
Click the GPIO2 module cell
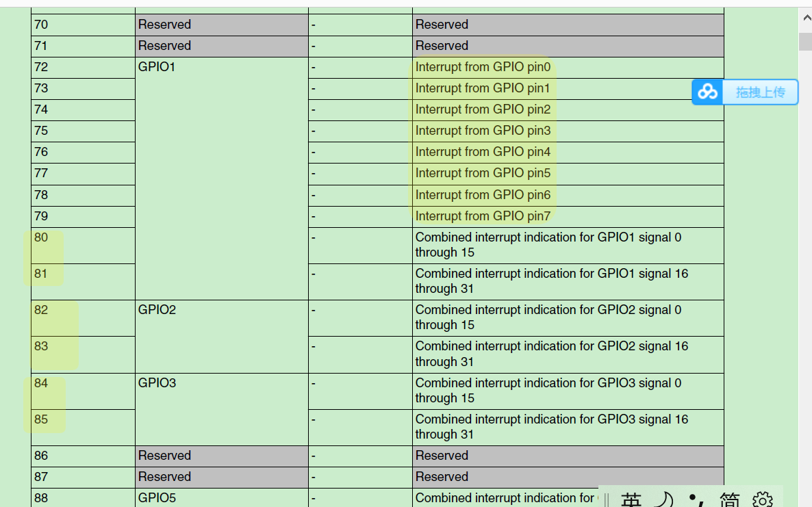point(157,310)
